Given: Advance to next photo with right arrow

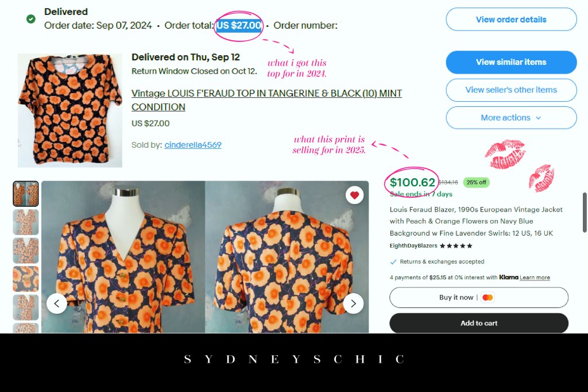Looking at the screenshot, I should (353, 303).
